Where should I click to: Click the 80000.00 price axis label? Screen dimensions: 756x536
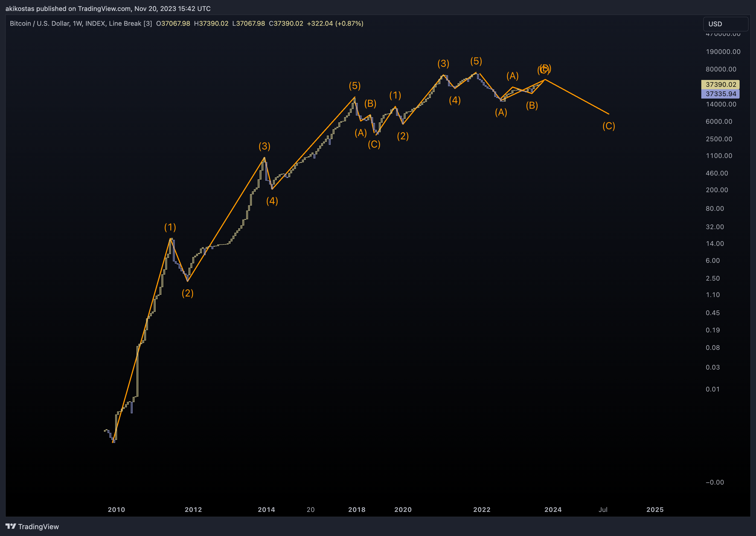click(x=721, y=69)
